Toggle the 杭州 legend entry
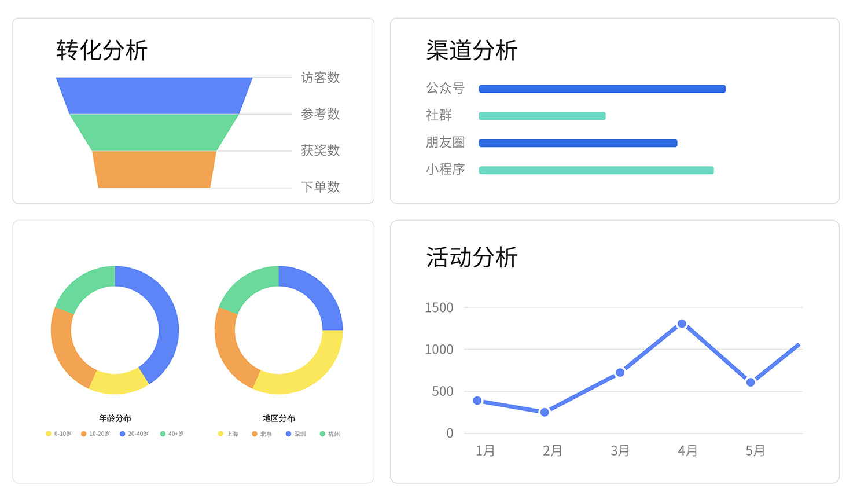 coord(330,434)
